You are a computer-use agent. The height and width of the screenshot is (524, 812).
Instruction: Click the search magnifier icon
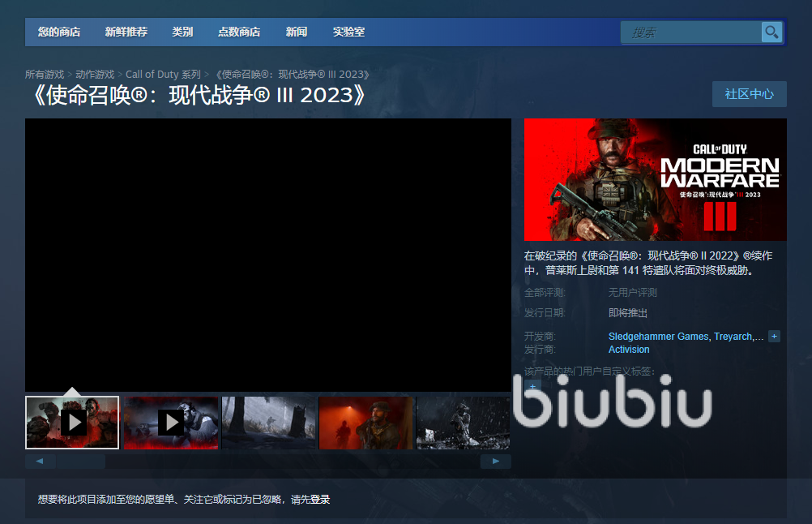pyautogui.click(x=771, y=32)
